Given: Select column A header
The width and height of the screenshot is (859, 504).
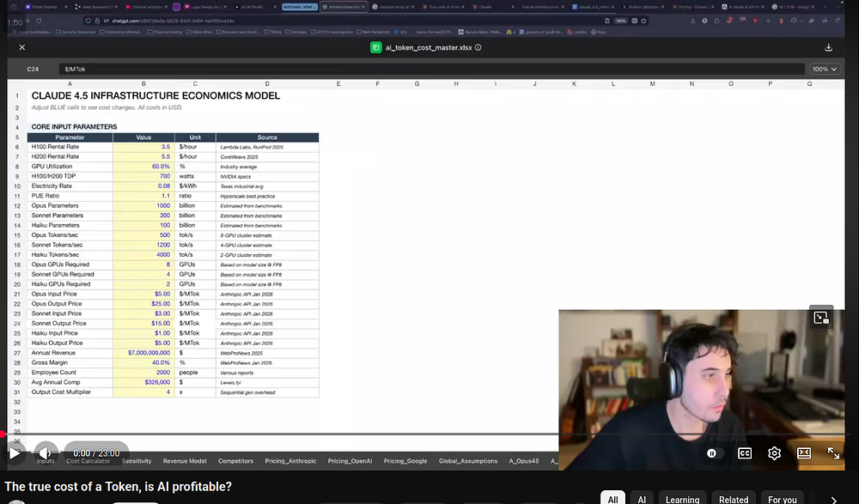Looking at the screenshot, I should click(x=70, y=84).
